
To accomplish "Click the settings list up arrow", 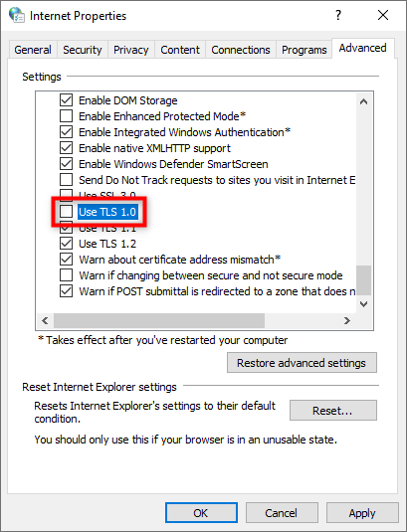I will (x=363, y=101).
